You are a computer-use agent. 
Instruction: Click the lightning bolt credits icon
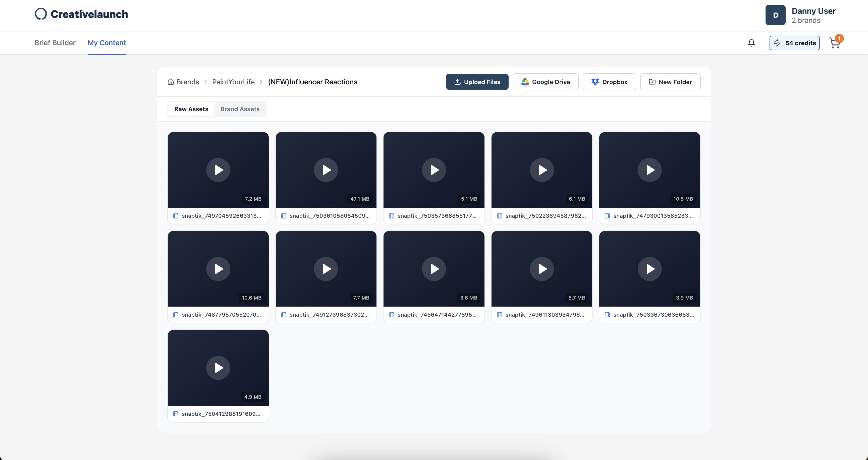(x=777, y=43)
